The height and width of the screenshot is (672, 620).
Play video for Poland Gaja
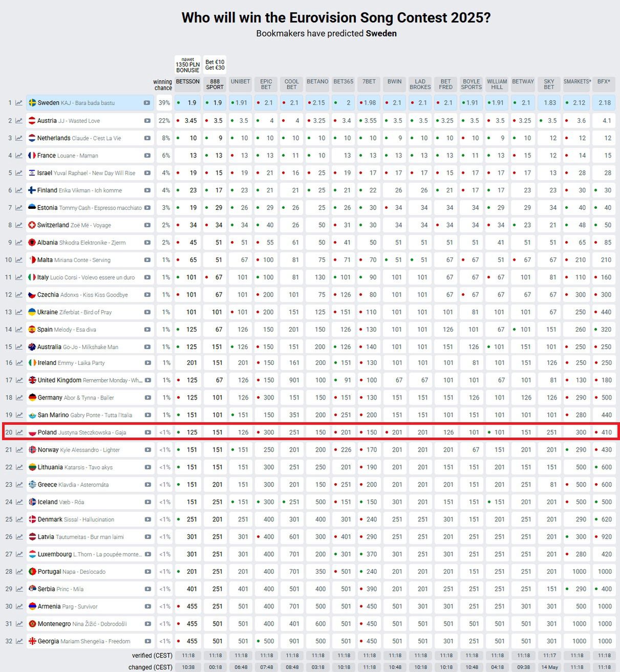147,432
